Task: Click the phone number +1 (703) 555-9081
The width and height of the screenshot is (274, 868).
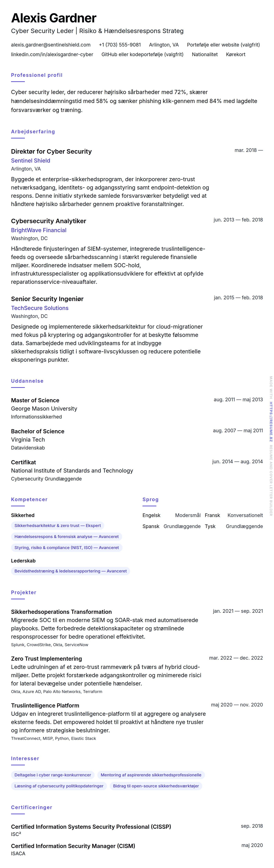Action: coord(120,45)
